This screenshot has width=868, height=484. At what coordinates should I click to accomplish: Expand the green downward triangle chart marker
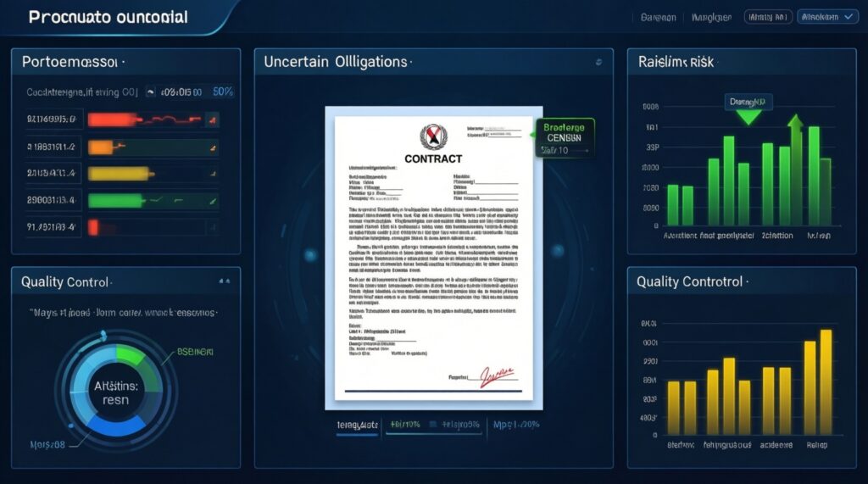coord(748,118)
